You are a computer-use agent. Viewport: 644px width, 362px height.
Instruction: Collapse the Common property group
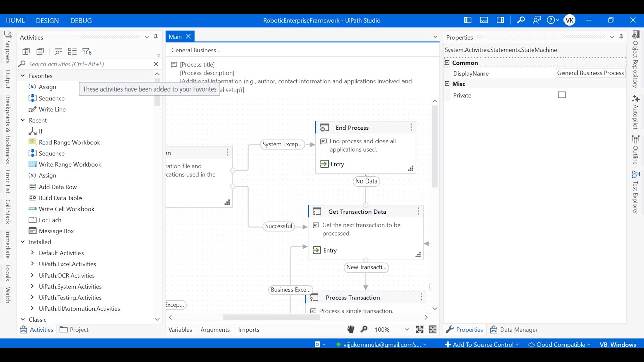[447, 63]
